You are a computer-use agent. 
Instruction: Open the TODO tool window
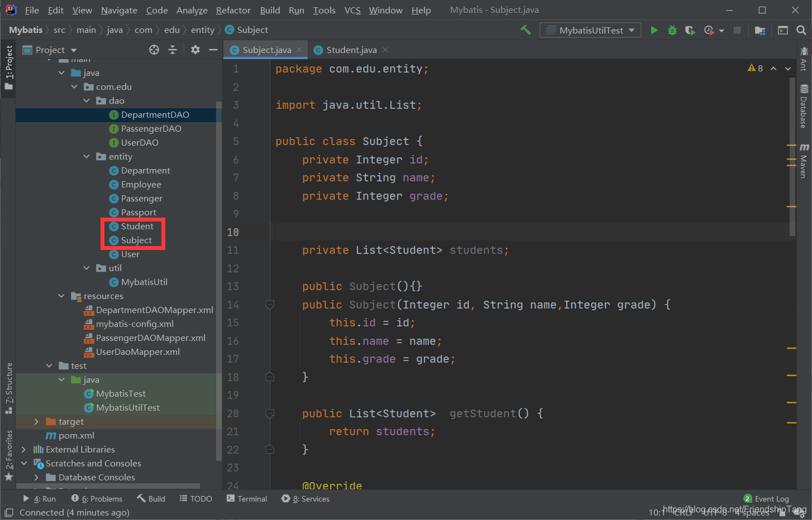(195, 499)
